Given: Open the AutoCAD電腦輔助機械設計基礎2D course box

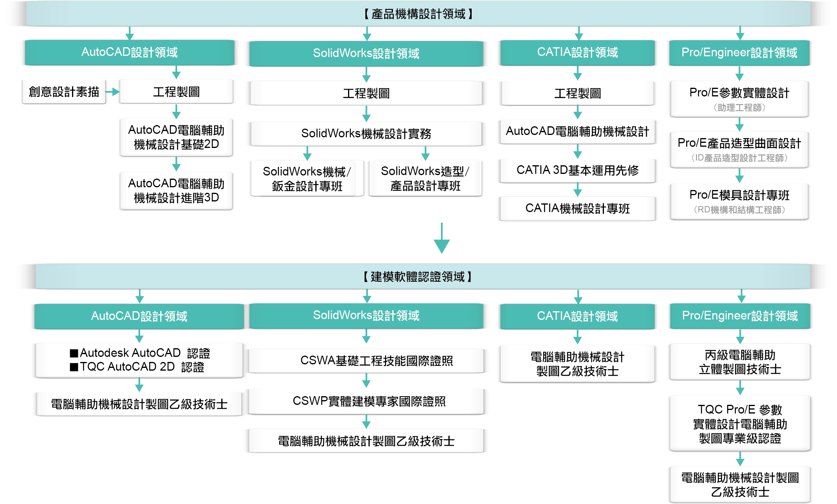Looking at the screenshot, I should point(176,137).
